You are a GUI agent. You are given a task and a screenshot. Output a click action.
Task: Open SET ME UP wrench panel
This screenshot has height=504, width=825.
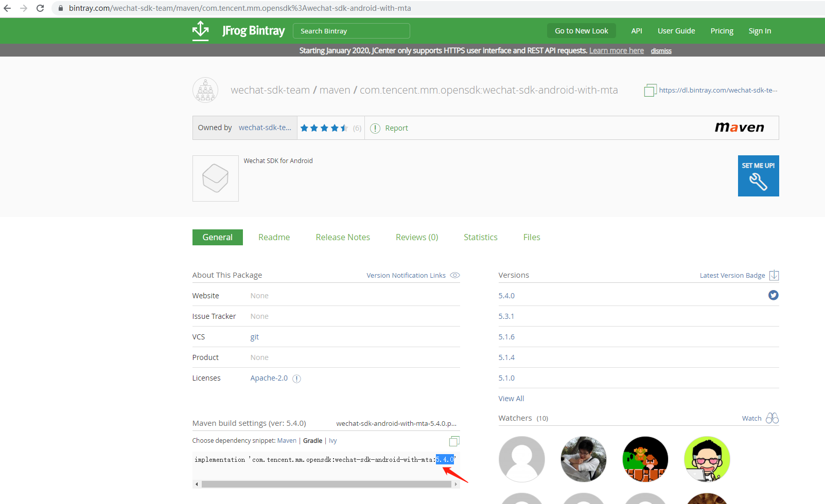click(758, 175)
